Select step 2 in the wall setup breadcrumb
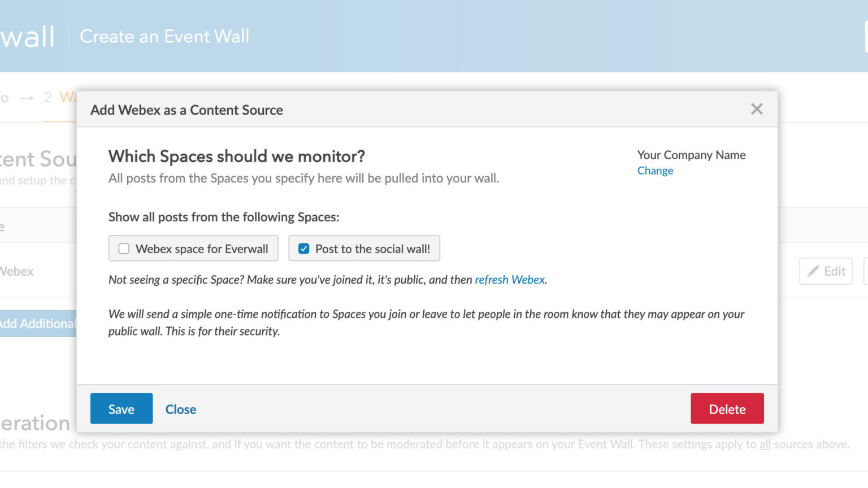 click(x=59, y=97)
